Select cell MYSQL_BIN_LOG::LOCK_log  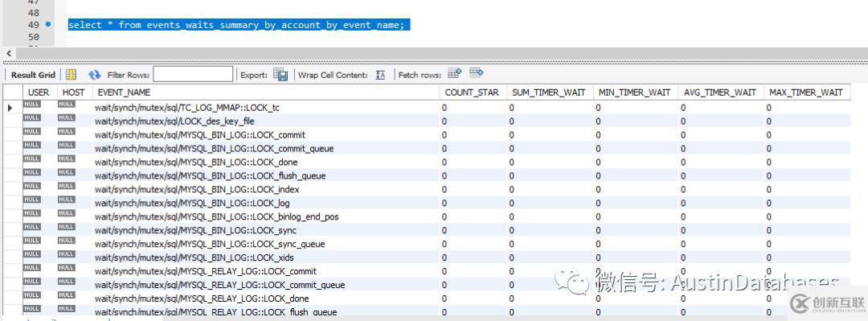[x=192, y=203]
